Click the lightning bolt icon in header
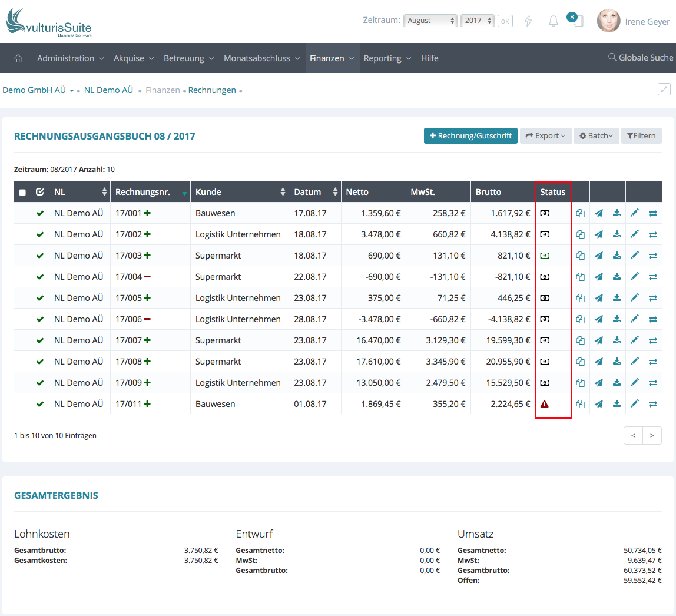The image size is (676, 616). click(528, 21)
